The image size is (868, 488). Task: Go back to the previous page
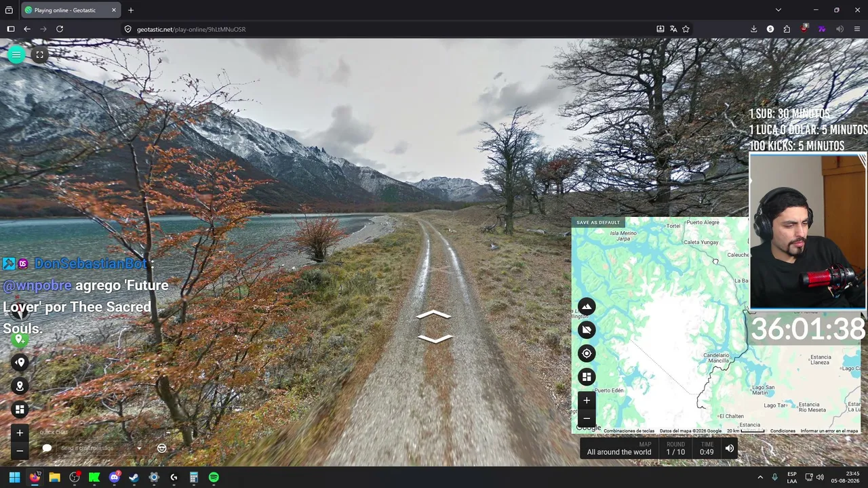pyautogui.click(x=27, y=29)
